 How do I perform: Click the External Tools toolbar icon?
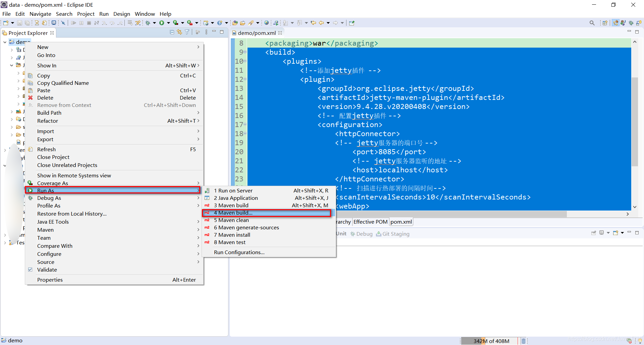pyautogui.click(x=190, y=23)
